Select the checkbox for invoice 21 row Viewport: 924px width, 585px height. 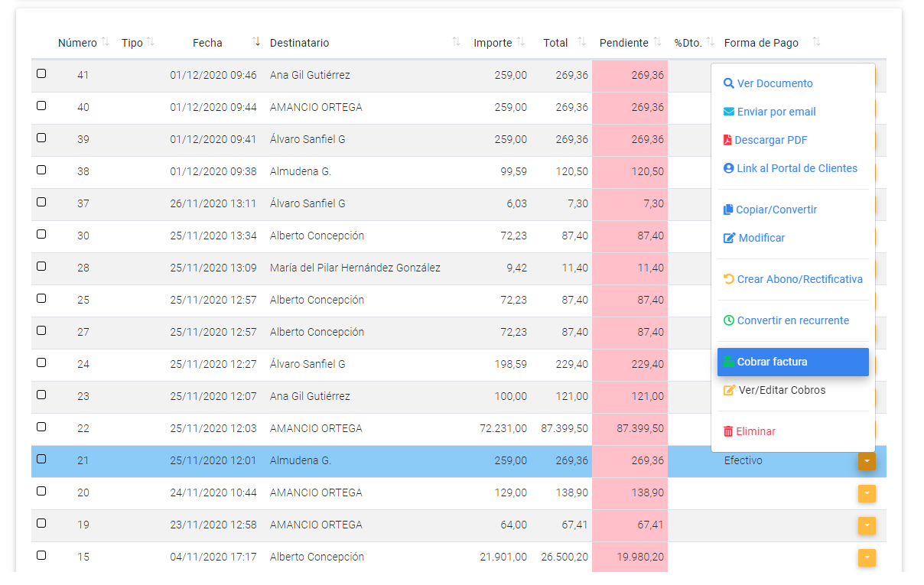[x=41, y=459]
